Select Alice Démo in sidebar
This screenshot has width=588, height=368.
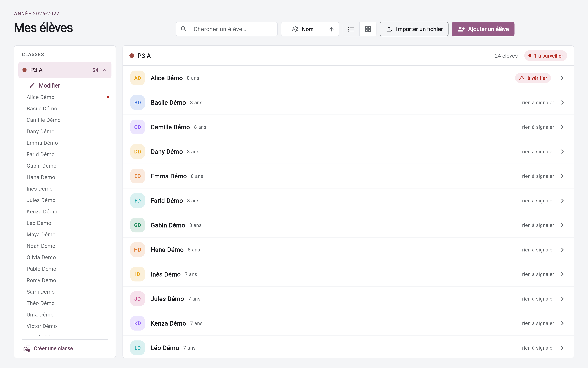click(x=41, y=97)
